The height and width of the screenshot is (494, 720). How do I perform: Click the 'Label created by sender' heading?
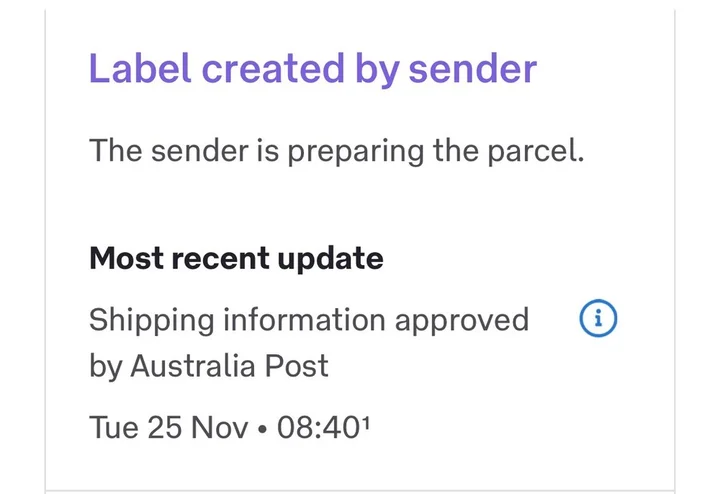point(313,69)
